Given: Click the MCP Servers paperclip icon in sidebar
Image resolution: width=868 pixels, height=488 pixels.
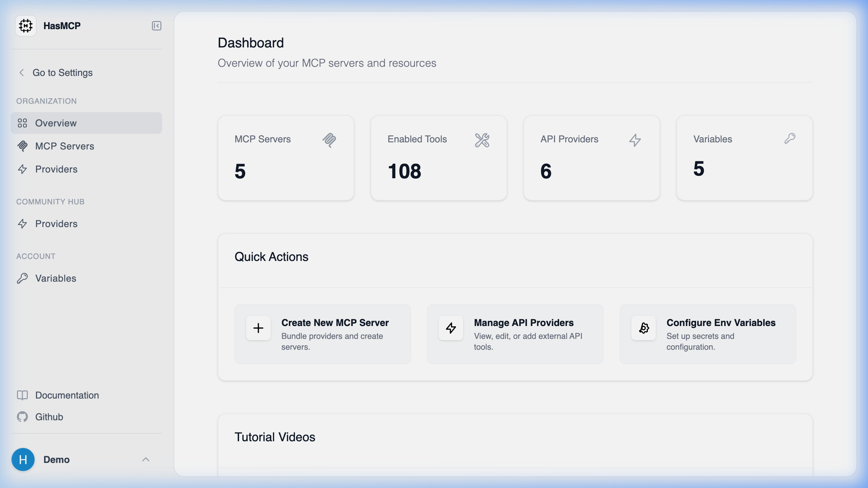Looking at the screenshot, I should click(23, 146).
